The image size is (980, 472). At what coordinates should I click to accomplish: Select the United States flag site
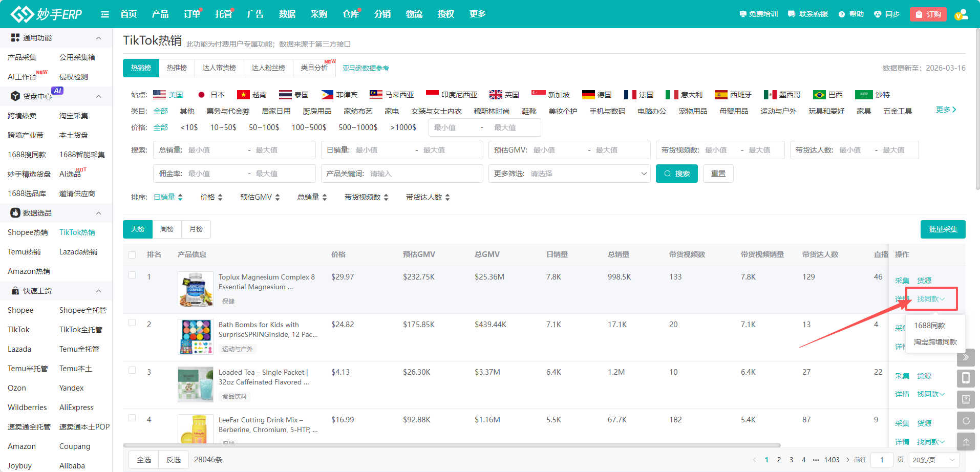coord(159,95)
